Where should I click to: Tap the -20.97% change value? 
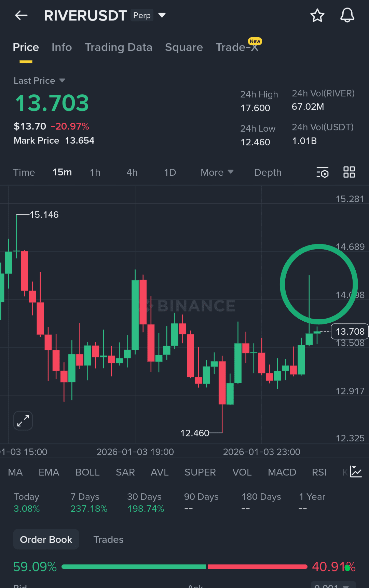(70, 126)
